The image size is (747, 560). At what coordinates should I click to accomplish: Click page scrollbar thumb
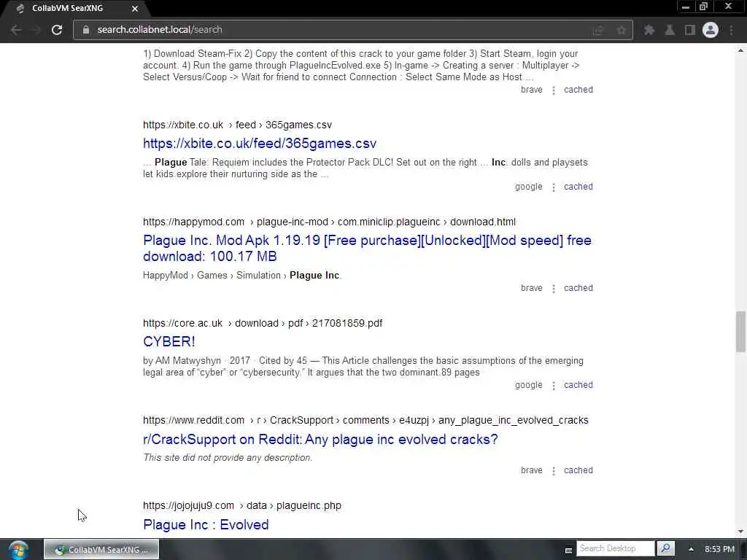point(740,332)
